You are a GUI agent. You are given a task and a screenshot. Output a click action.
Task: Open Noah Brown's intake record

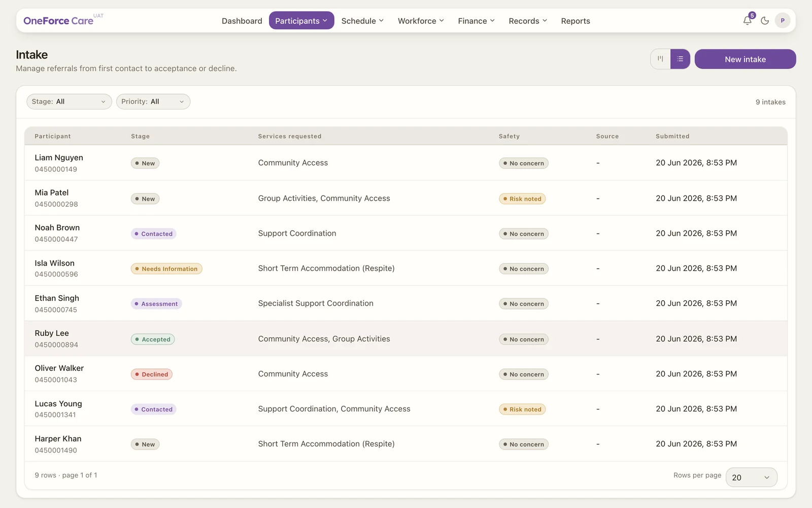coord(406,233)
